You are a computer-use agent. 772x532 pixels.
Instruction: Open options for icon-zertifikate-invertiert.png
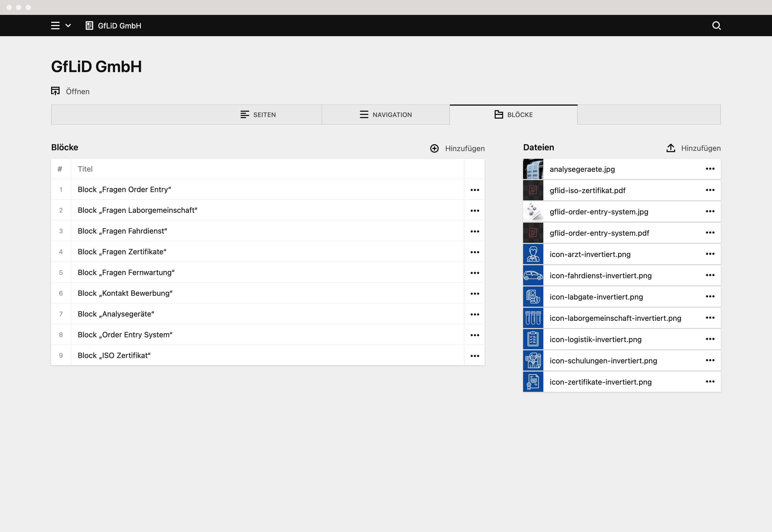click(710, 382)
